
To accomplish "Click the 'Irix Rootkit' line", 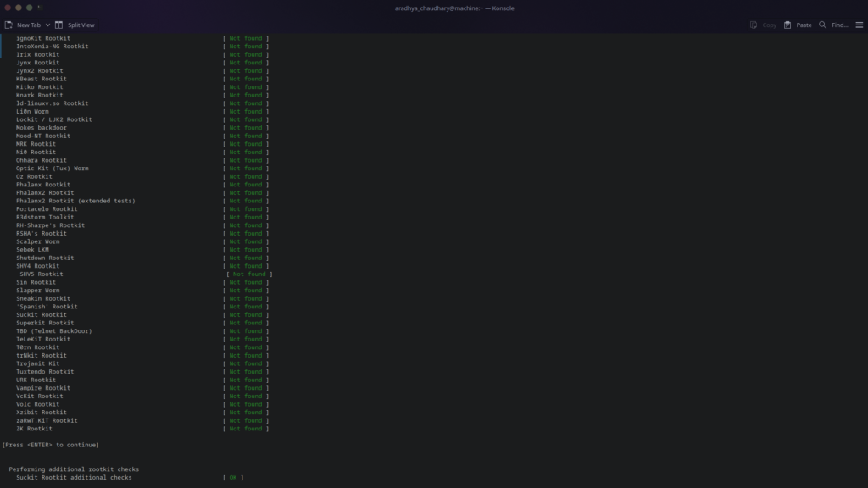I will click(37, 55).
